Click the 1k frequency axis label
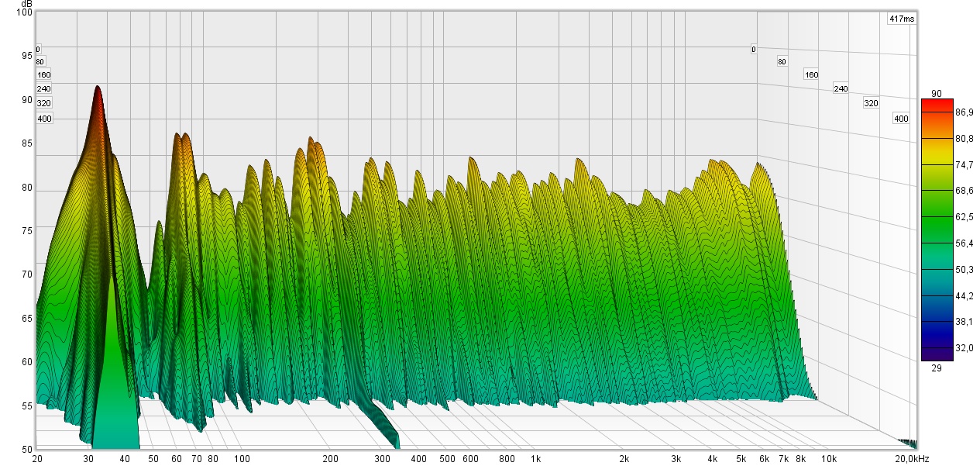Image resolution: width=980 pixels, height=466 pixels. click(535, 459)
